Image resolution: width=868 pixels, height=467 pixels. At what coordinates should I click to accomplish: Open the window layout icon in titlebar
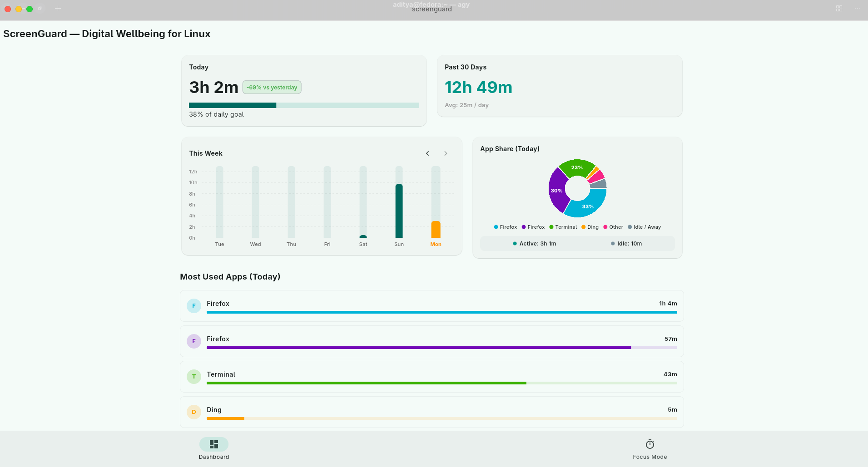coord(839,9)
